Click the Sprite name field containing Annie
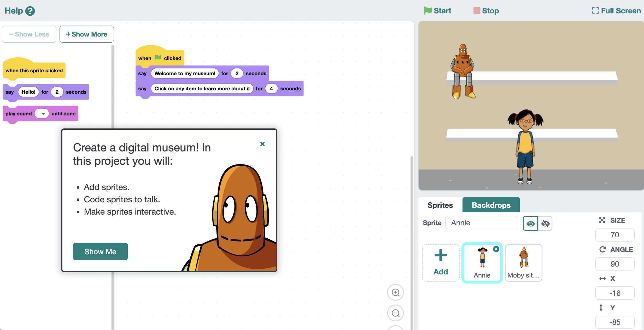Screen dimensions: 644x330 481,223
